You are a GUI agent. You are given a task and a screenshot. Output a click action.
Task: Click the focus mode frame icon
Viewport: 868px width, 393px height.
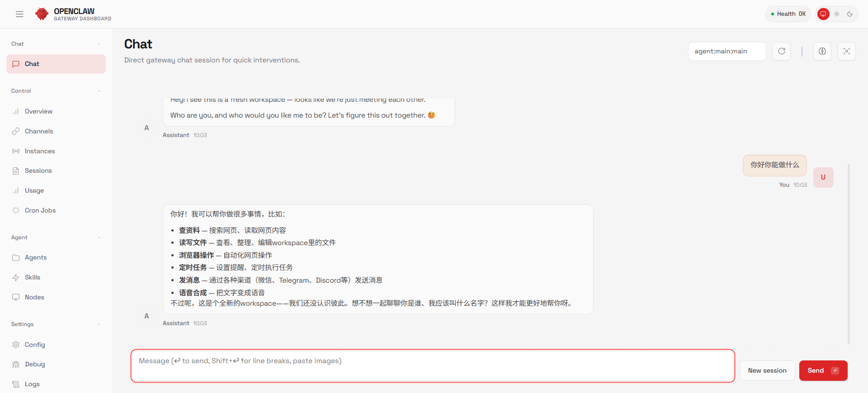(846, 51)
